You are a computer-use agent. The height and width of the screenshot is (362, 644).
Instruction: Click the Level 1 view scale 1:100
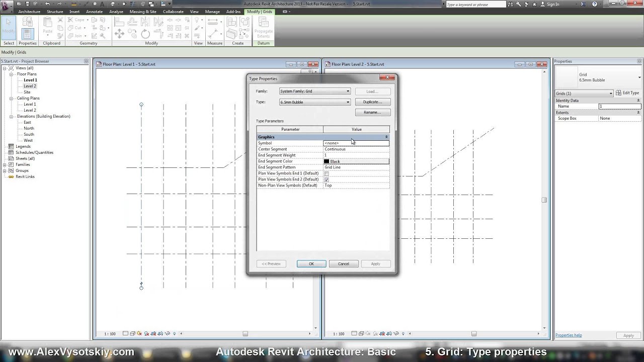click(x=110, y=334)
